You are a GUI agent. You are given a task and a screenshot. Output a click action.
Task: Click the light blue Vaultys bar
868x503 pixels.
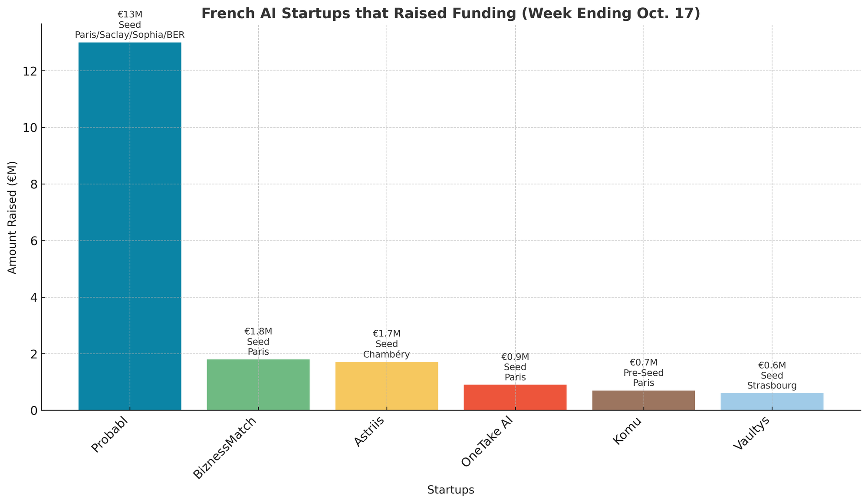click(x=772, y=401)
